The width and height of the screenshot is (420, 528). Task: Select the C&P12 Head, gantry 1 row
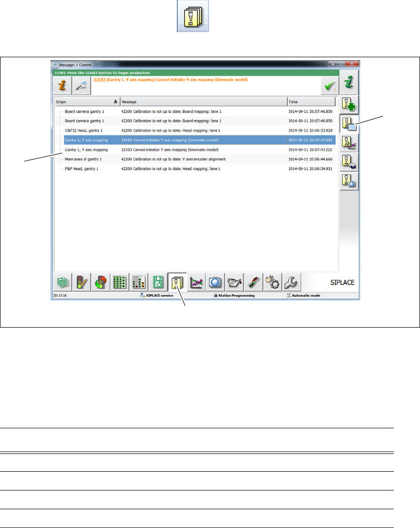[x=200, y=131]
